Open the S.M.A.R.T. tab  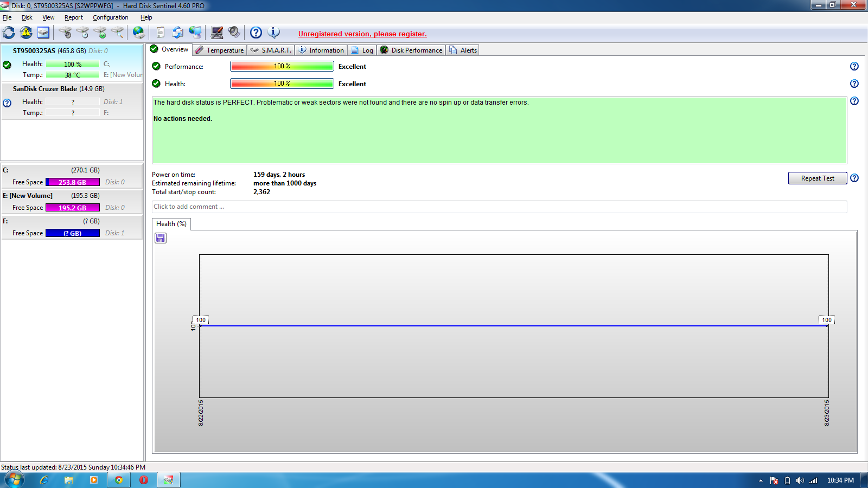[271, 50]
